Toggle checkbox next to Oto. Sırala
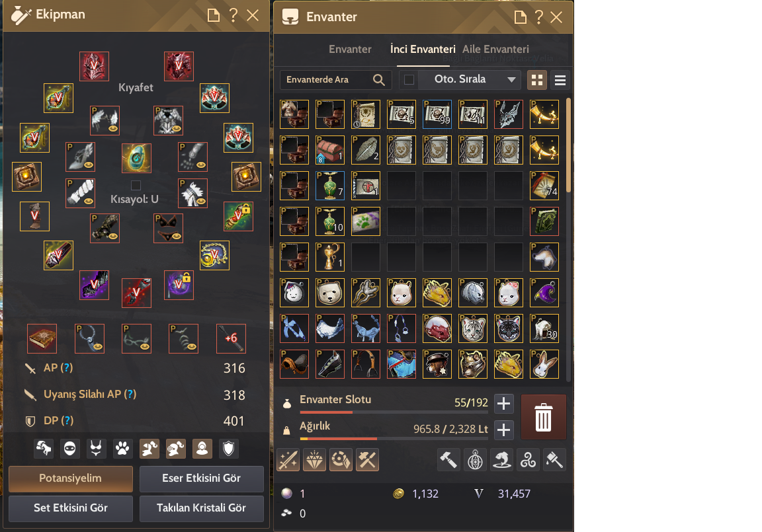Viewport: 762px width, 532px height. pos(409,79)
